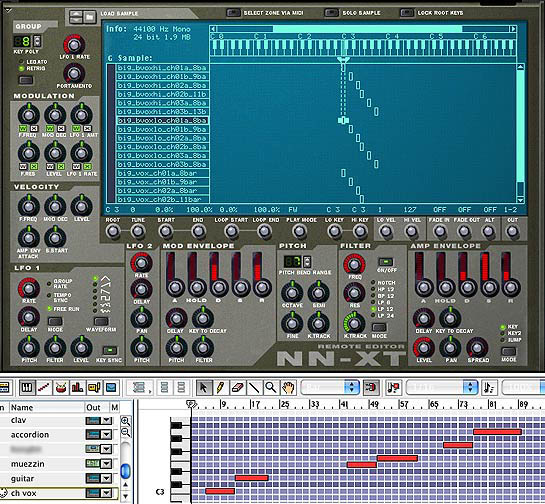Screen dimensions: 545x504
Task: Select sample big_vox_ch01a_8bar
Action: pos(162,173)
